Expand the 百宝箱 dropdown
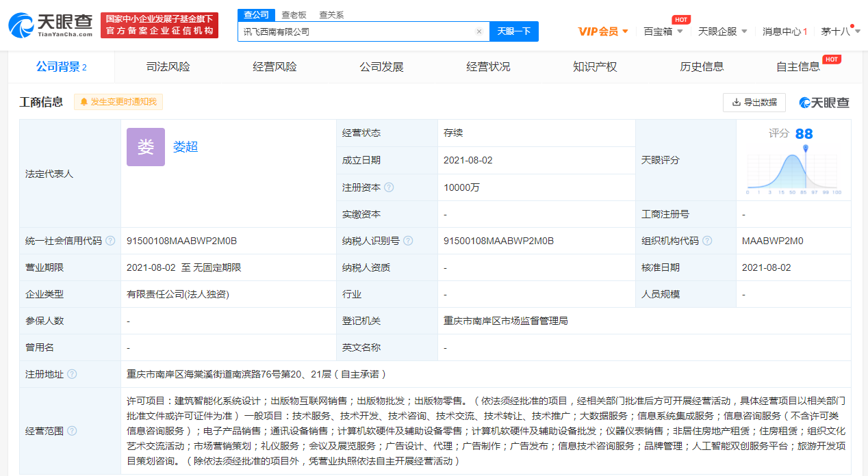 pyautogui.click(x=663, y=31)
